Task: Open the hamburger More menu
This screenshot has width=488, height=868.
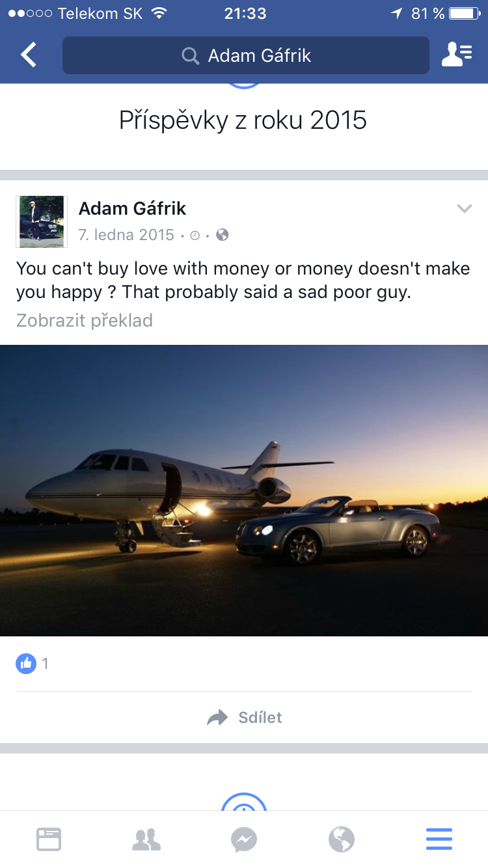Action: [x=439, y=839]
